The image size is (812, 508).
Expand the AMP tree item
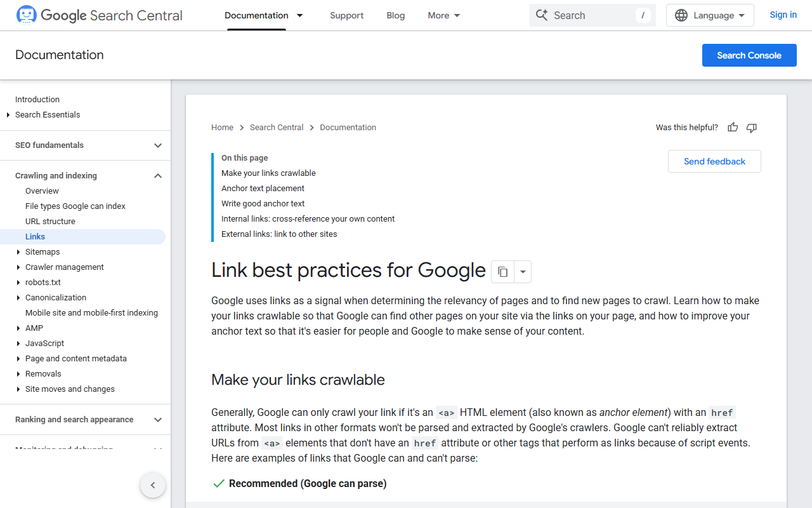pos(18,328)
